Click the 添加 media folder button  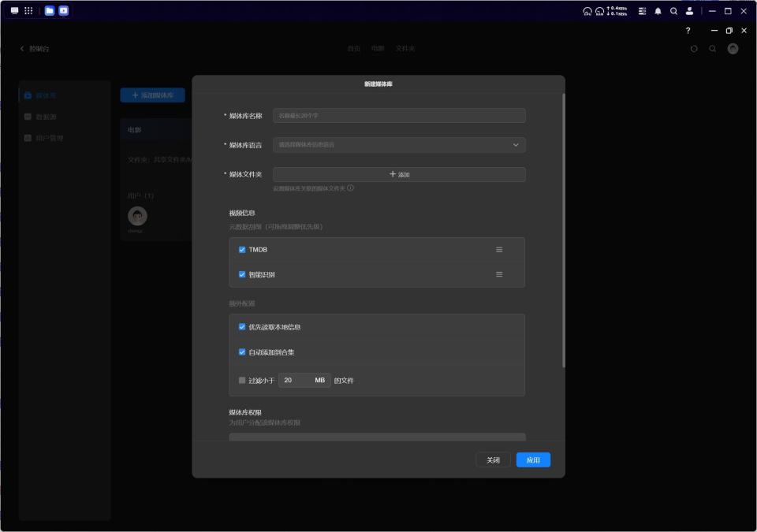[399, 174]
